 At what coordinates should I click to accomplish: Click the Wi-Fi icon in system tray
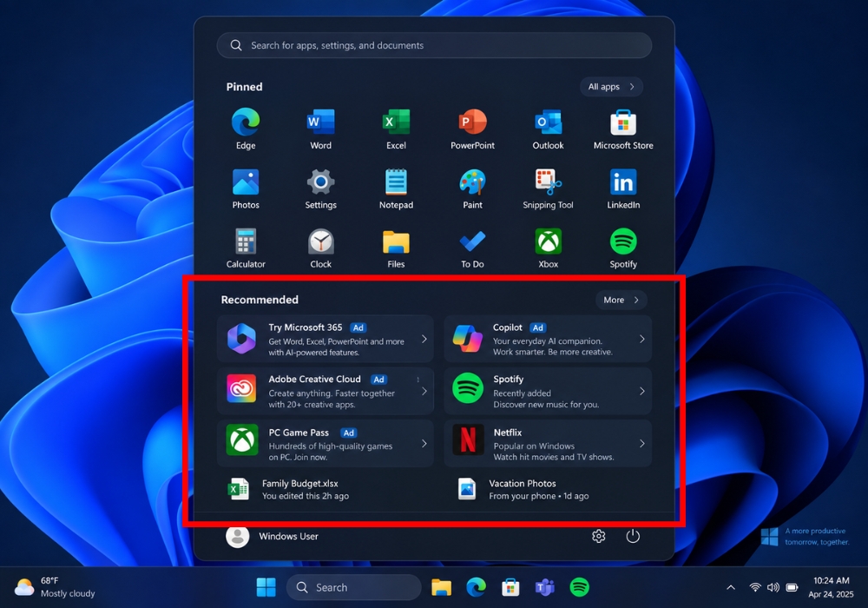755,587
